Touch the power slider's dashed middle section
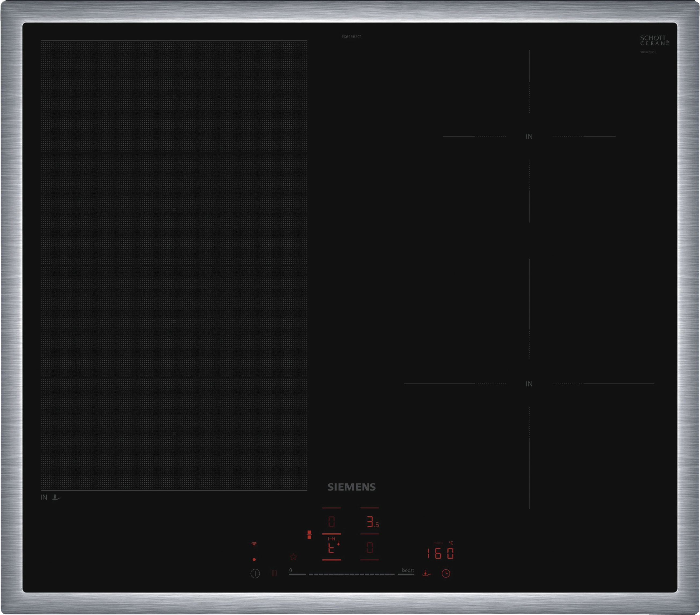The width and height of the screenshot is (700, 615). (352, 575)
